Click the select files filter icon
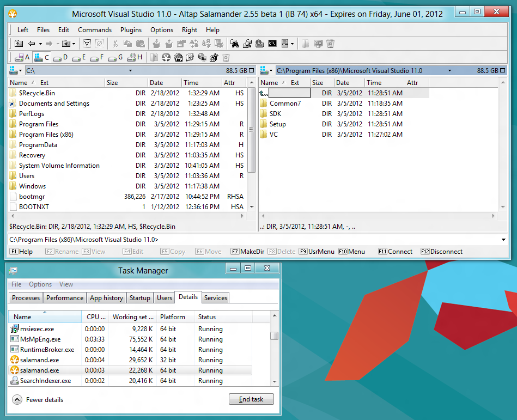 click(87, 44)
